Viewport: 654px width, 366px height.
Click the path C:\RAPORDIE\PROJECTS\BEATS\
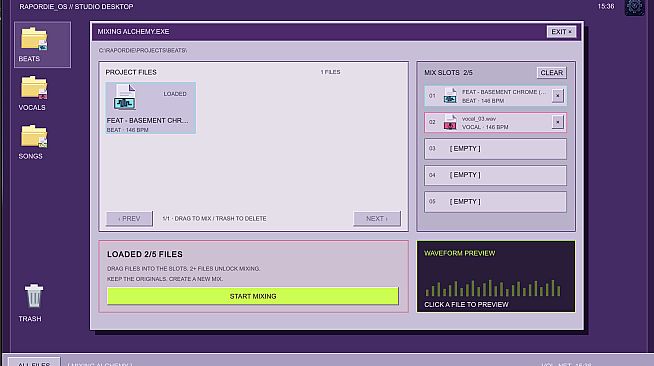143,50
